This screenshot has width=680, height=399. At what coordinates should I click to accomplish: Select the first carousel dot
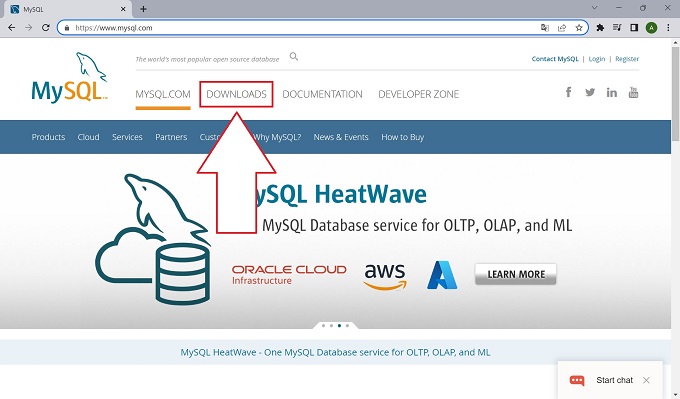tap(324, 325)
